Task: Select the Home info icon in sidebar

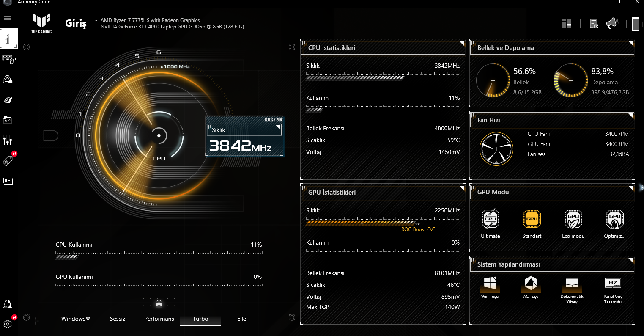Action: point(8,39)
